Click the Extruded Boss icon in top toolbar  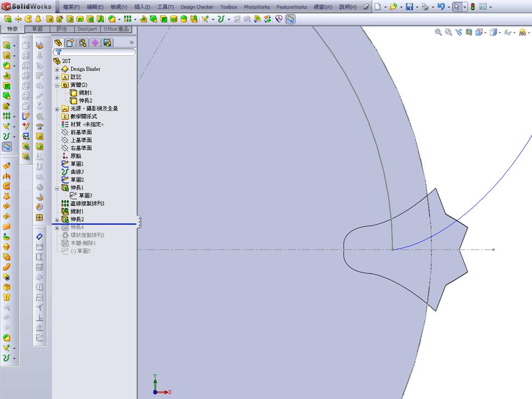click(8, 19)
